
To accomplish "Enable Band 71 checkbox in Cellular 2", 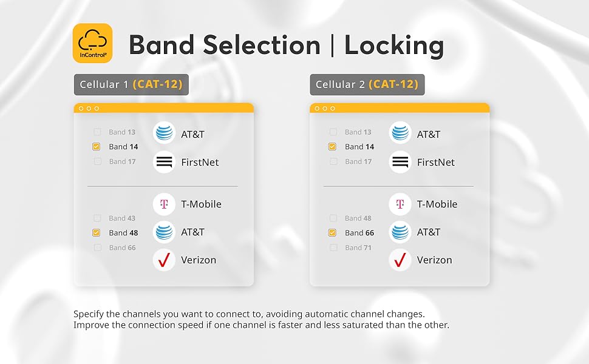I will 333,248.
